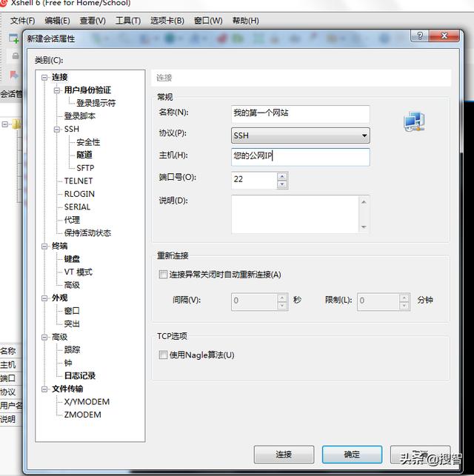Enable 连接异常关闭时自动重新连接 checkbox
This screenshot has width=474, height=476.
(163, 275)
